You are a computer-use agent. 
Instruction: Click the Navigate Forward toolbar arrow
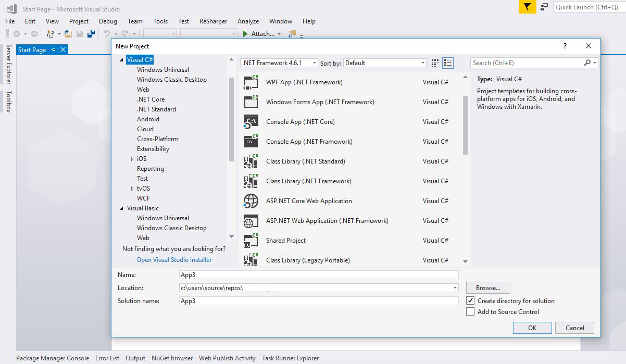tap(34, 34)
